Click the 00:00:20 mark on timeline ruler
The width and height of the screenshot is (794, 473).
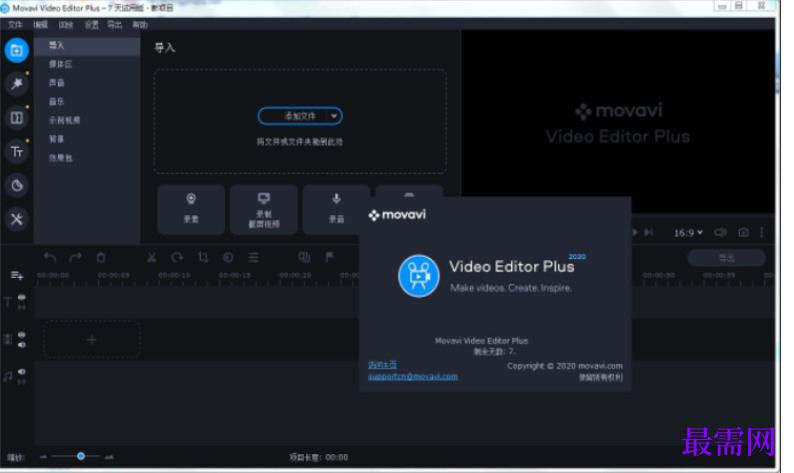295,275
